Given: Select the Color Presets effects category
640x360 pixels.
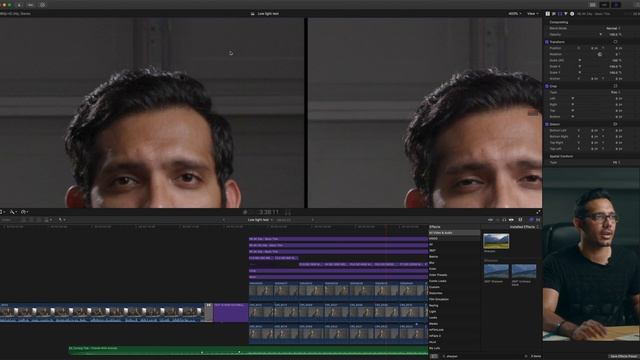Looking at the screenshot, I should pos(438,275).
